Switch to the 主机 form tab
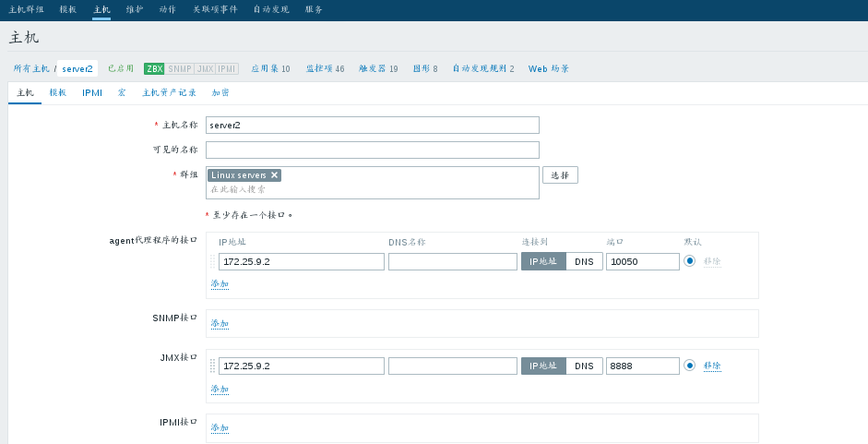The width and height of the screenshot is (868, 444). pos(25,92)
